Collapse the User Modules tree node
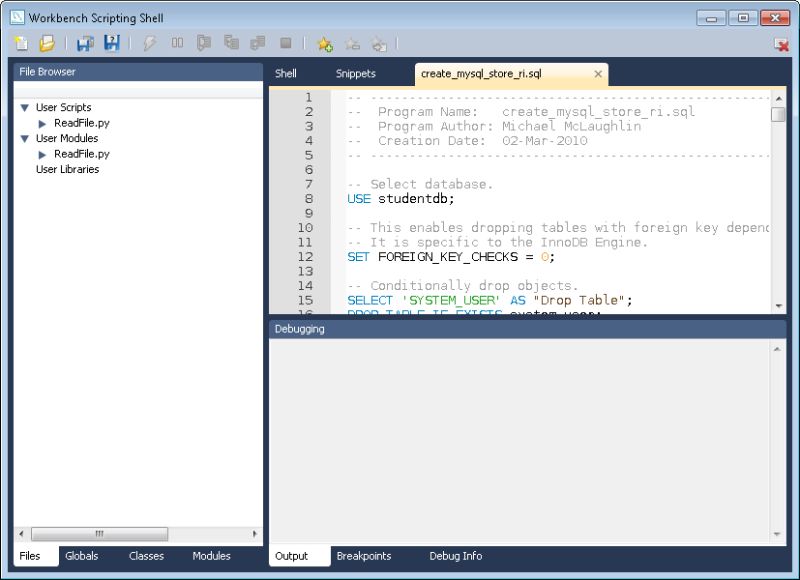800x580 pixels. pyautogui.click(x=24, y=138)
